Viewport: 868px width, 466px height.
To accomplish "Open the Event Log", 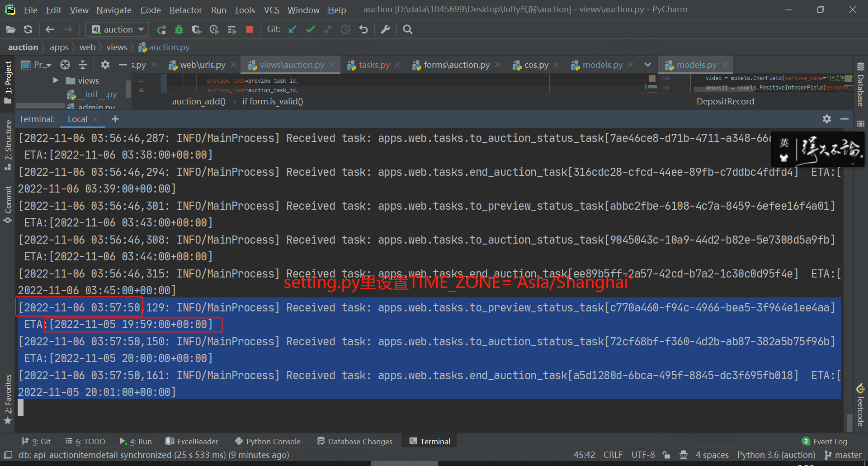I will tap(825, 442).
